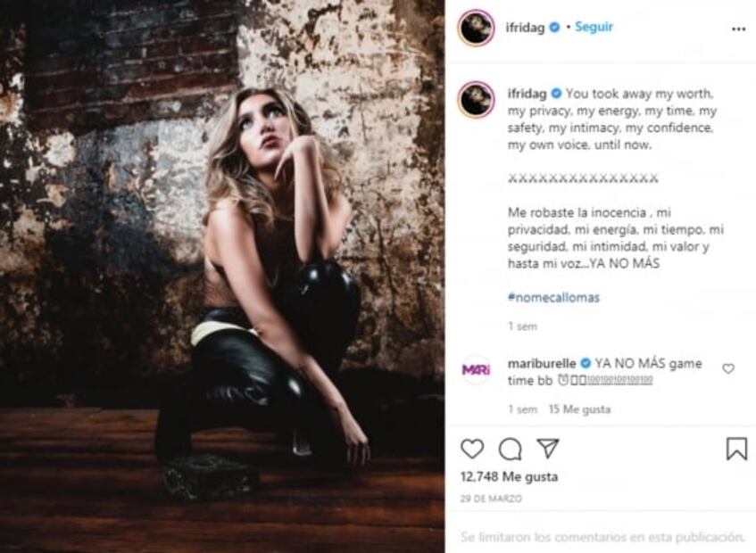Viewport: 756px width, 553px height.
Task: Open the #nomecallomas hashtag
Action: click(553, 297)
